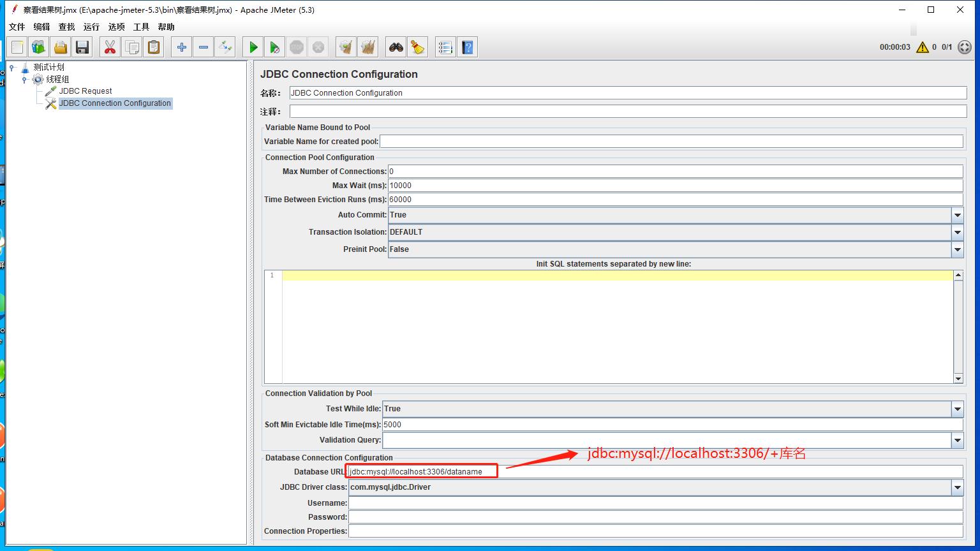
Task: Save the test plan with the floppy disk icon
Action: pyautogui.click(x=82, y=47)
